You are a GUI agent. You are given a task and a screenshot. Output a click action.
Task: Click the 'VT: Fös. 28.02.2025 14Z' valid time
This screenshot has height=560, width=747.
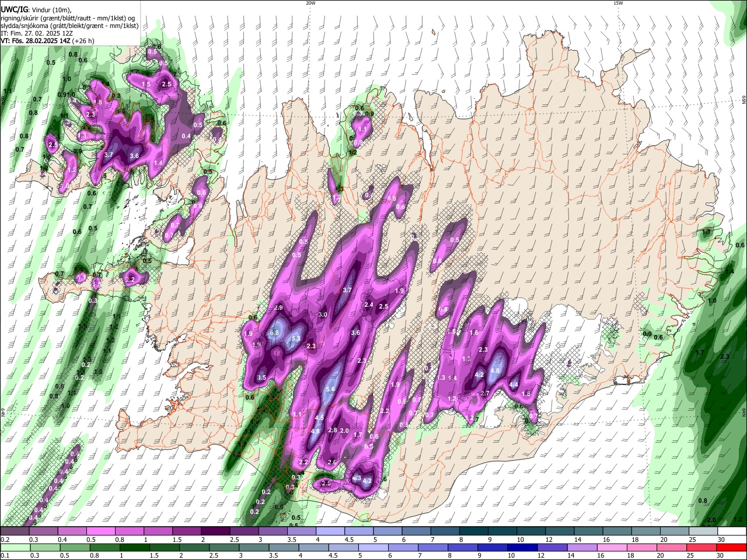(36, 41)
